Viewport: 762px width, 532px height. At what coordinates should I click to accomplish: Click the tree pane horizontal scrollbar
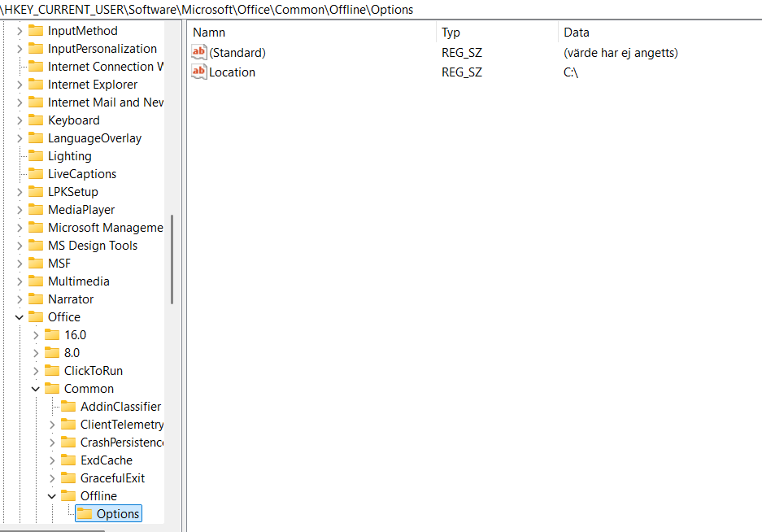coord(53,530)
